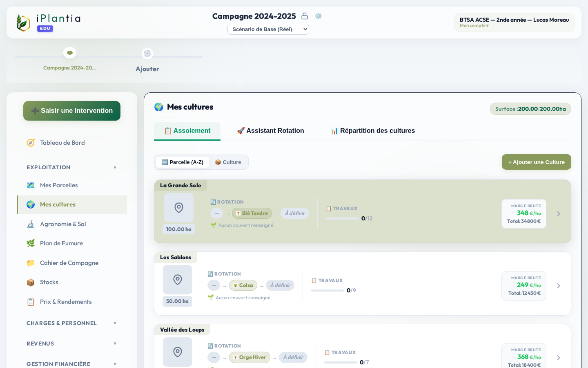Screen dimensions: 588x368
Task: Click Saisir une Intervention button
Action: pyautogui.click(x=72, y=111)
